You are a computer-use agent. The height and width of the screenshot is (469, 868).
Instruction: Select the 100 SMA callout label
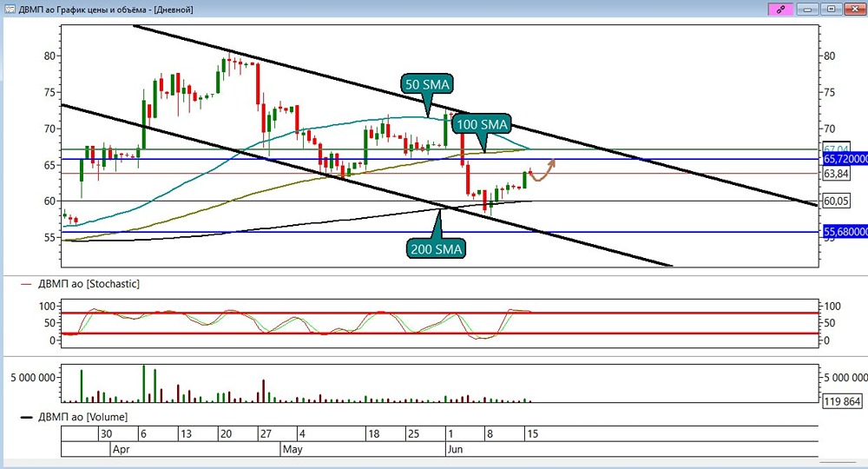coord(482,124)
